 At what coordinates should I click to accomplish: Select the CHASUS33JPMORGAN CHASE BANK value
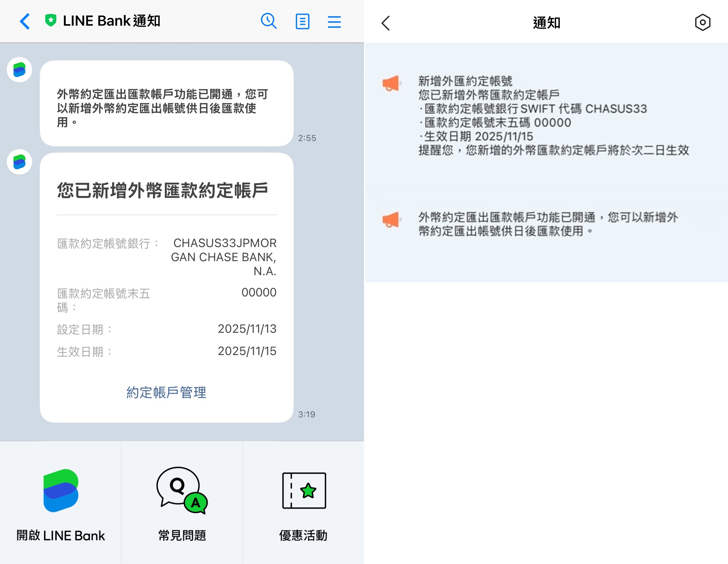[x=224, y=257]
